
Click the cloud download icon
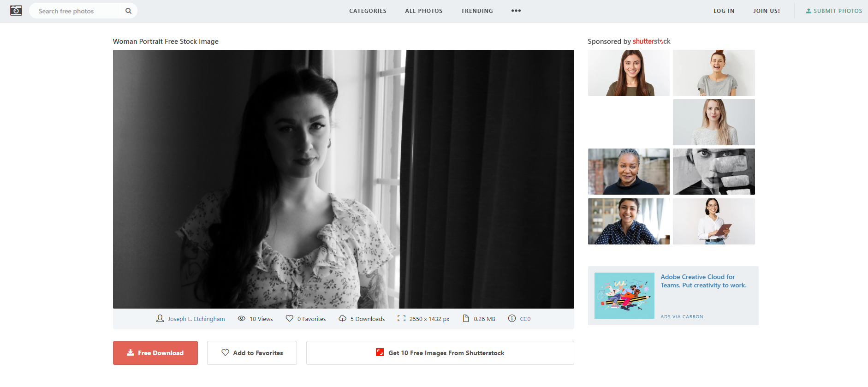point(342,318)
